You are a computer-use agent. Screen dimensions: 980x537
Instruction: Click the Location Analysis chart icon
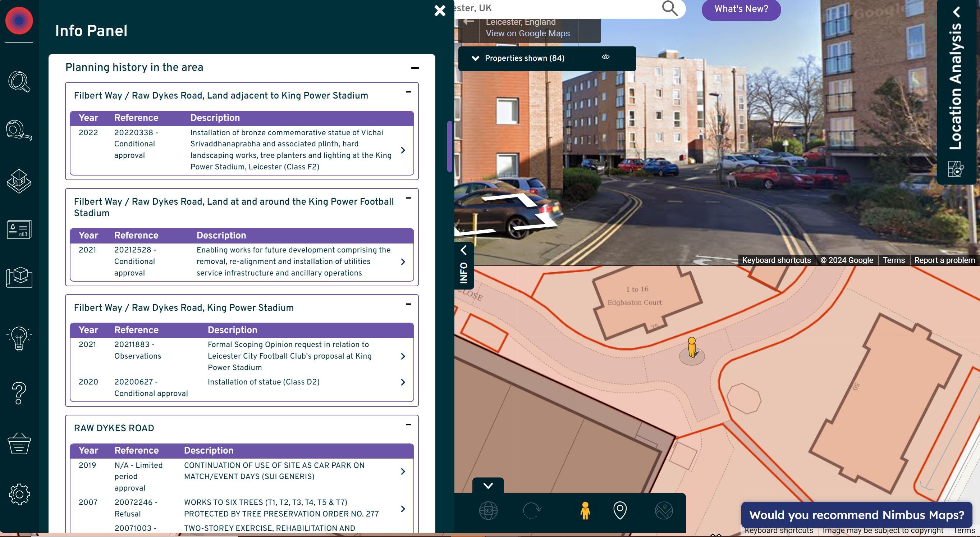click(956, 169)
